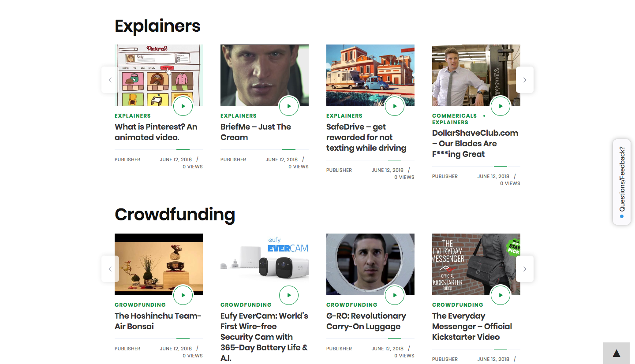The width and height of the screenshot is (635, 364).
Task: Click the 0 Views count on SafeDrive card
Action: [x=404, y=177]
